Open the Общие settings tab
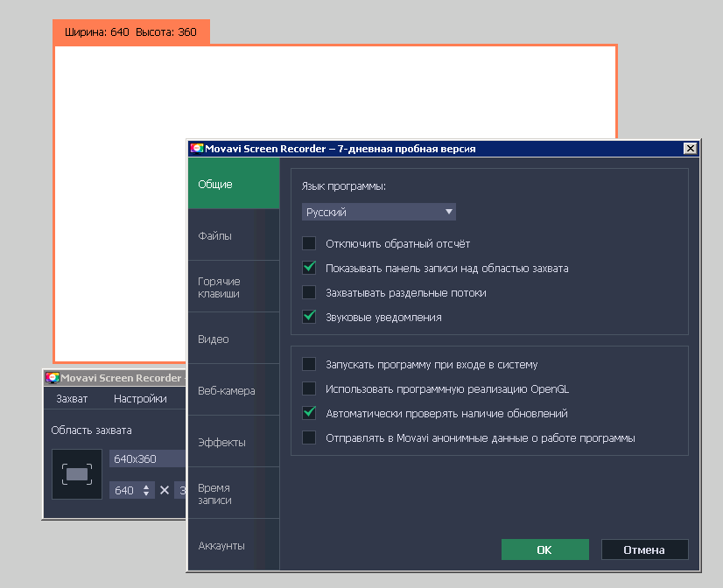 pyautogui.click(x=234, y=184)
